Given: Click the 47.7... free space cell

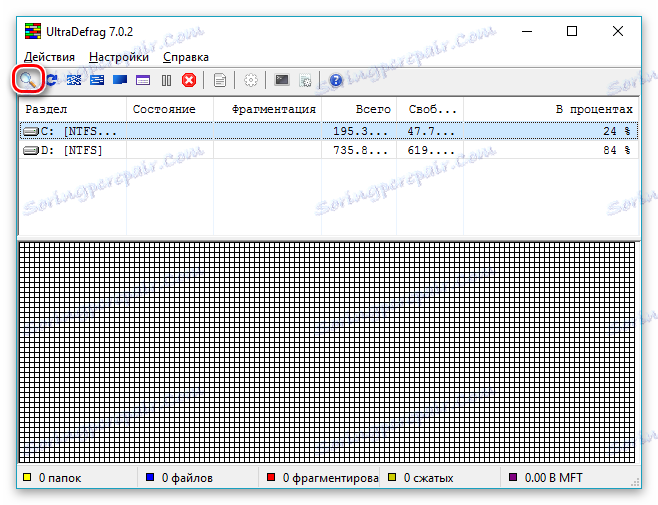Looking at the screenshot, I should click(431, 131).
